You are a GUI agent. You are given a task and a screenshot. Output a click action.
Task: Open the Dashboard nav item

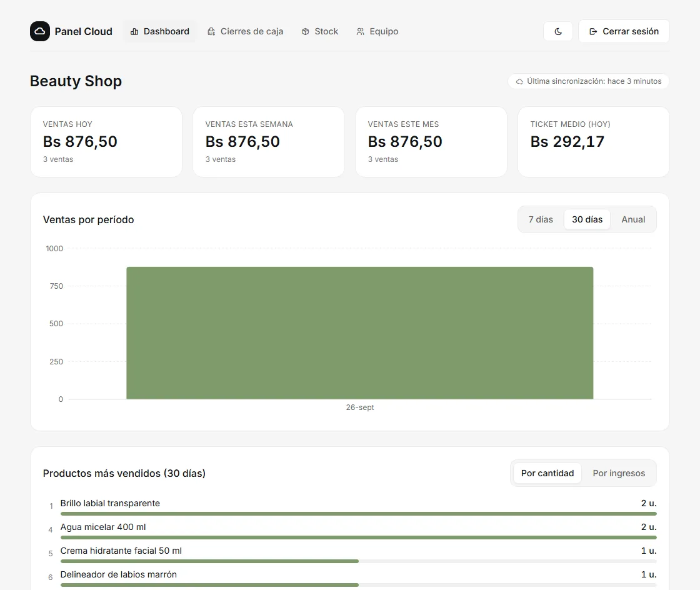[x=159, y=31]
